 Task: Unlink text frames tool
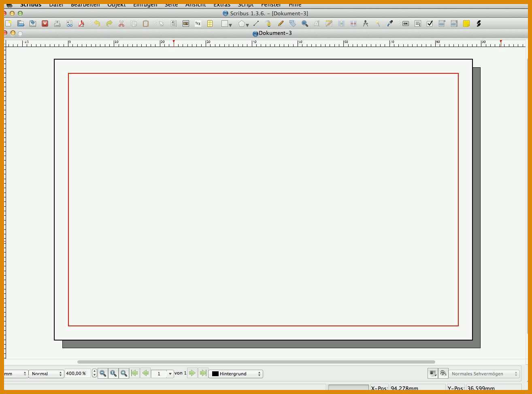[x=353, y=24]
